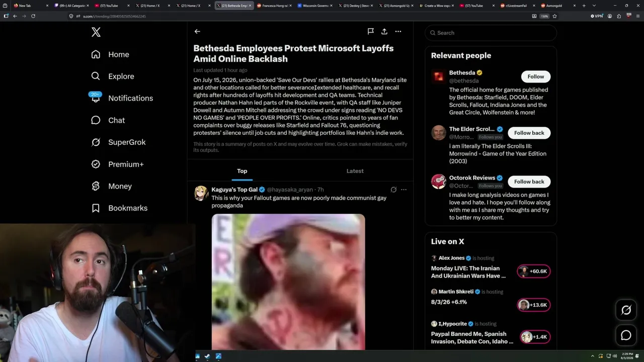This screenshot has height=362, width=644.
Task: Open the 'Paypal Banned Me' broadcast title
Action: (x=472, y=337)
